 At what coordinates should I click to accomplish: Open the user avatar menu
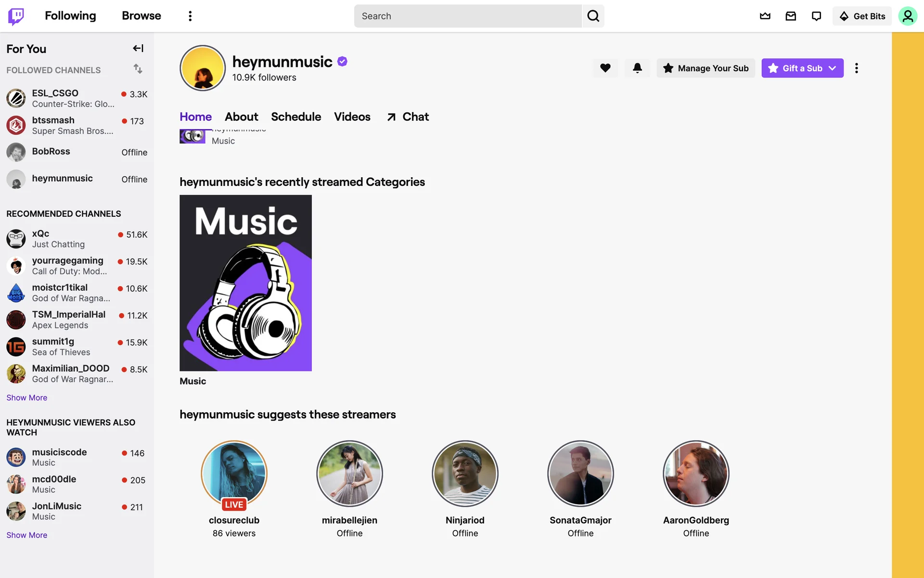point(907,16)
